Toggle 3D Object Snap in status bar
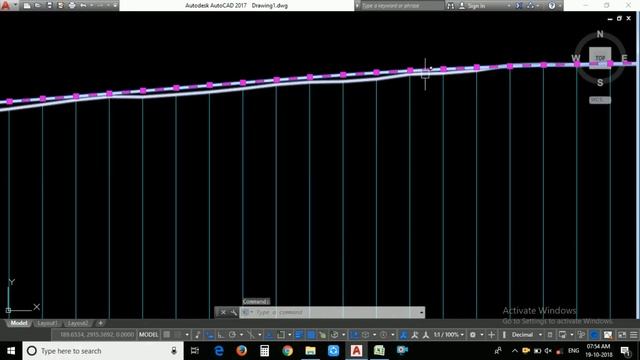This screenshot has width=640, height=360. coord(334,335)
